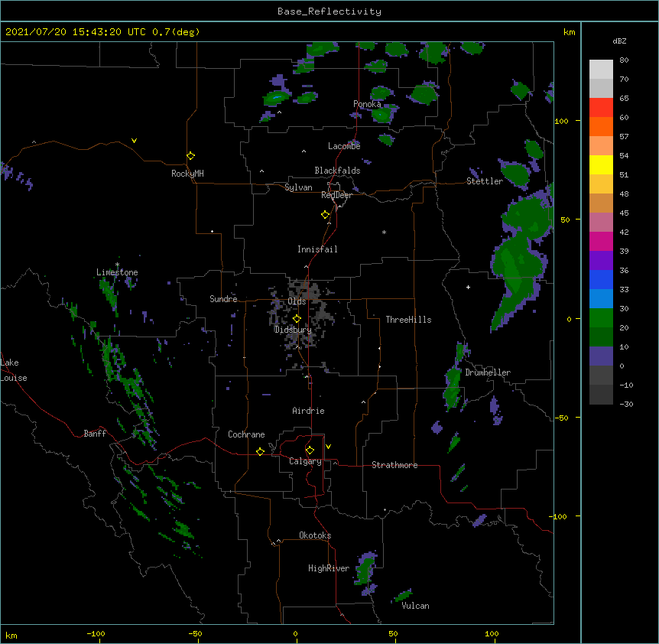Image resolution: width=659 pixels, height=644 pixels.
Task: Select the Stettler label
Action: pos(485,181)
